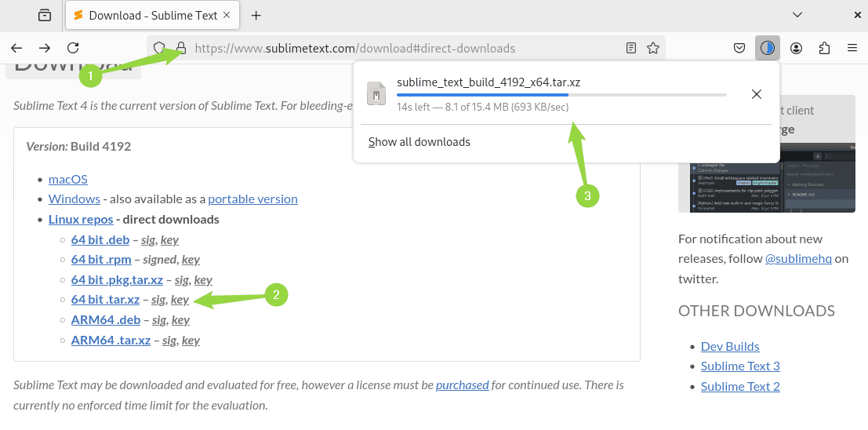Open the portable version link
This screenshot has height=430, width=868.
pyautogui.click(x=253, y=199)
